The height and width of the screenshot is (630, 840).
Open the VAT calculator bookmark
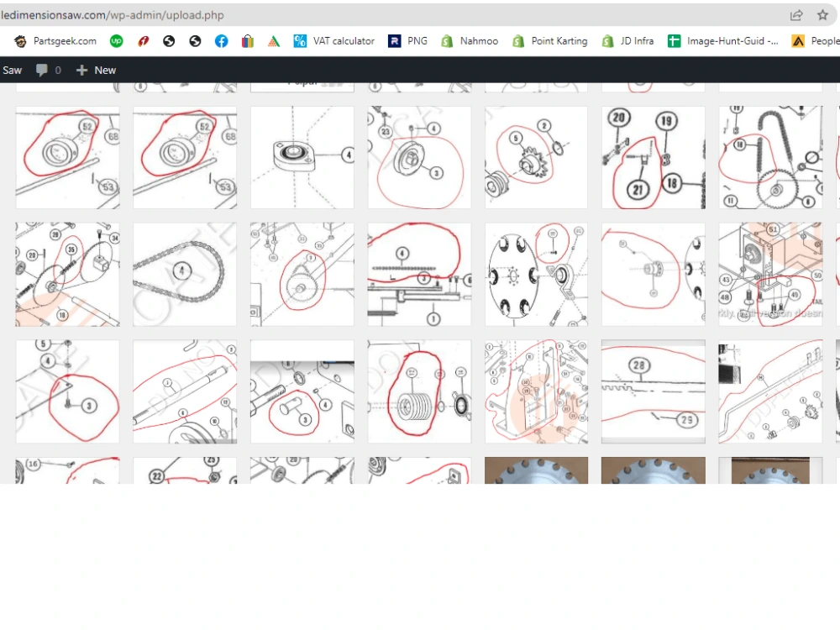333,41
